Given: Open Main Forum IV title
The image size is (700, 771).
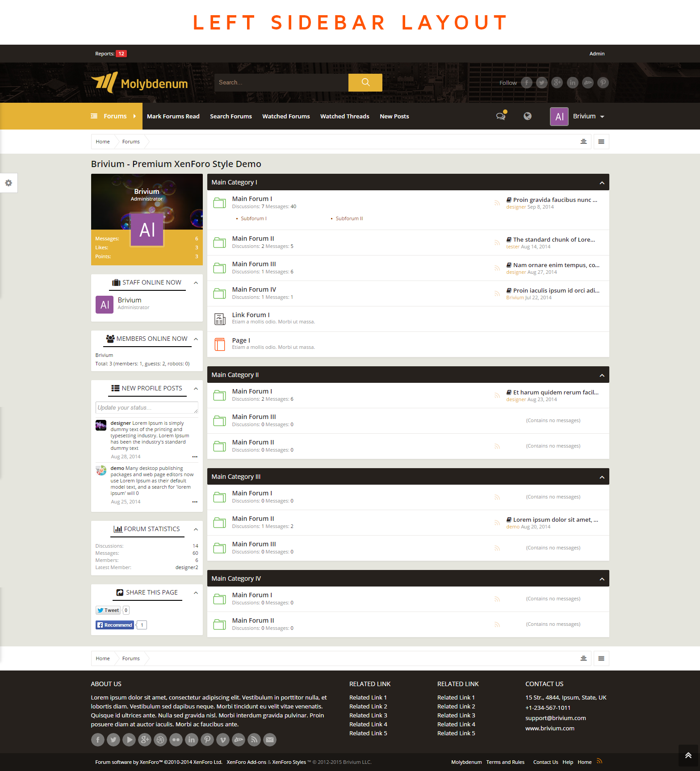Looking at the screenshot, I should point(254,289).
